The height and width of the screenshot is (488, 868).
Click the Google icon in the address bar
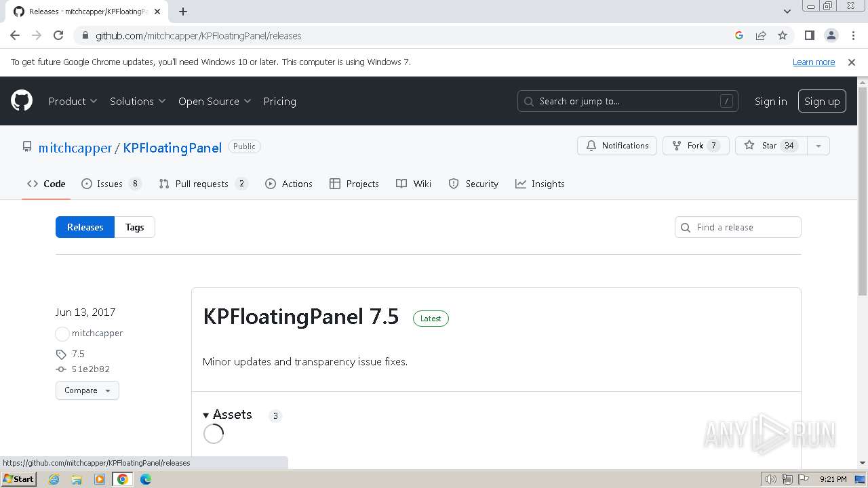click(x=739, y=35)
